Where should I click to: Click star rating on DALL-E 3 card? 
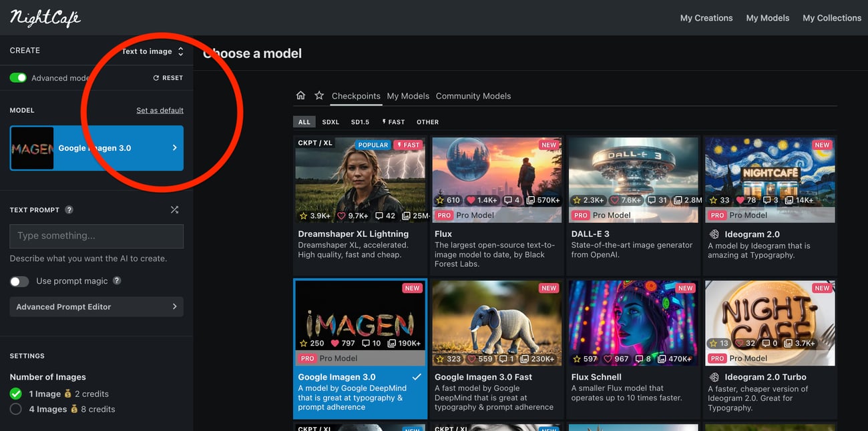(588, 199)
